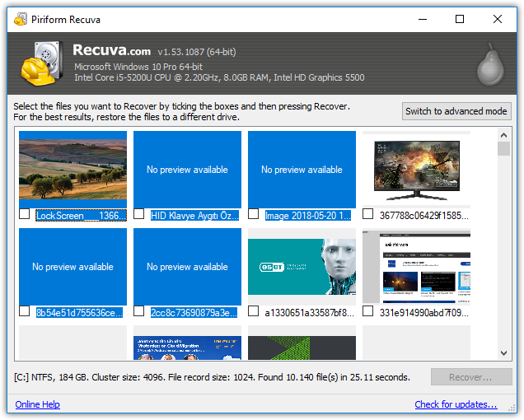
Task: Select the landscape LockScreen thumbnail
Action: coord(73,170)
